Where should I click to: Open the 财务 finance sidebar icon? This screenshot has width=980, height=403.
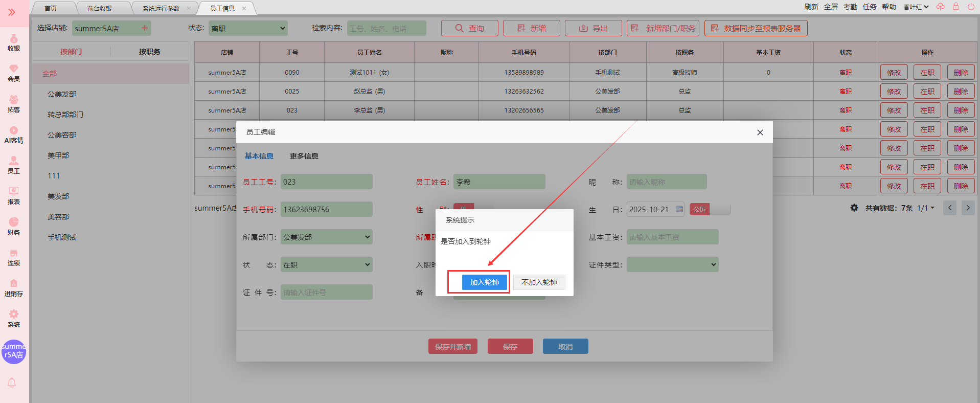[x=14, y=227]
